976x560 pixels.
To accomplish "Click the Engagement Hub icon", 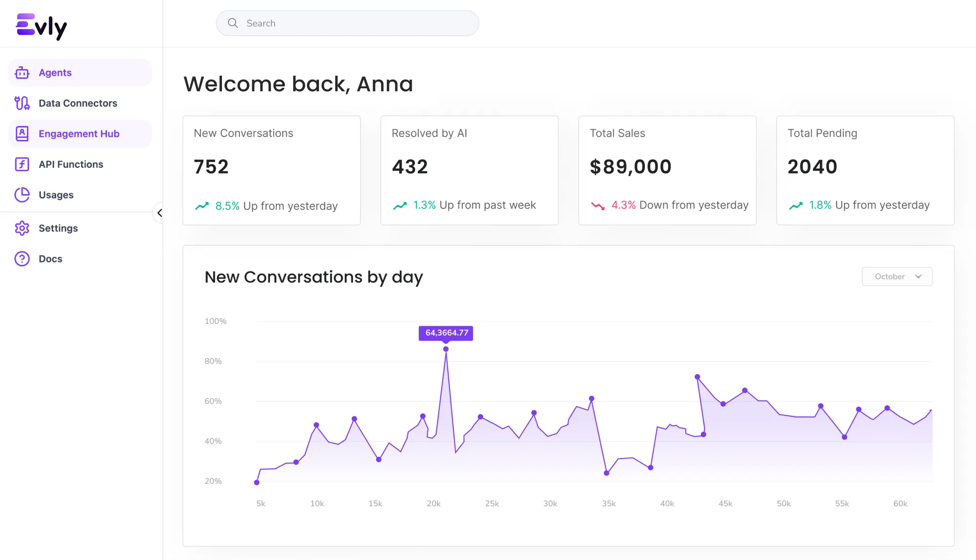I will pyautogui.click(x=21, y=133).
